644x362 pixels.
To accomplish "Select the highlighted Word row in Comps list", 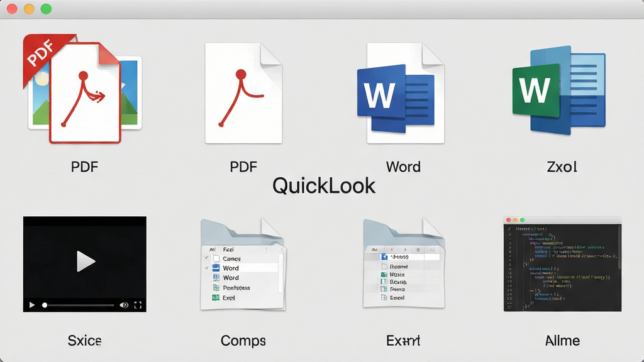I will 241,268.
